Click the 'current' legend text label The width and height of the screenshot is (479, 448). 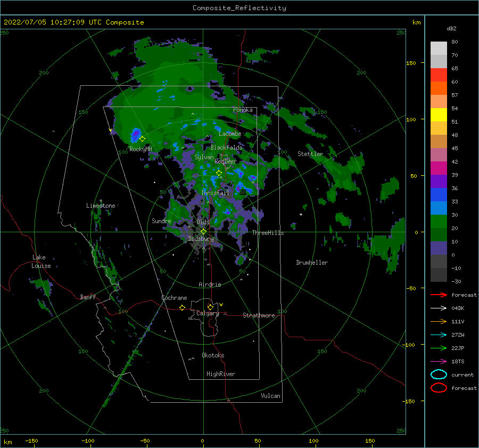463,374
